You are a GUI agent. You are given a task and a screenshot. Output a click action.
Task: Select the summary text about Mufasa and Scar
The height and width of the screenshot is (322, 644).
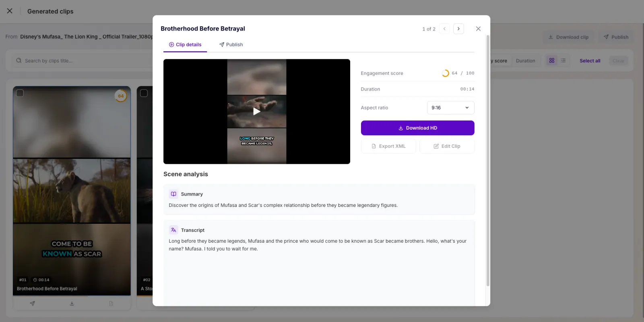(x=283, y=205)
